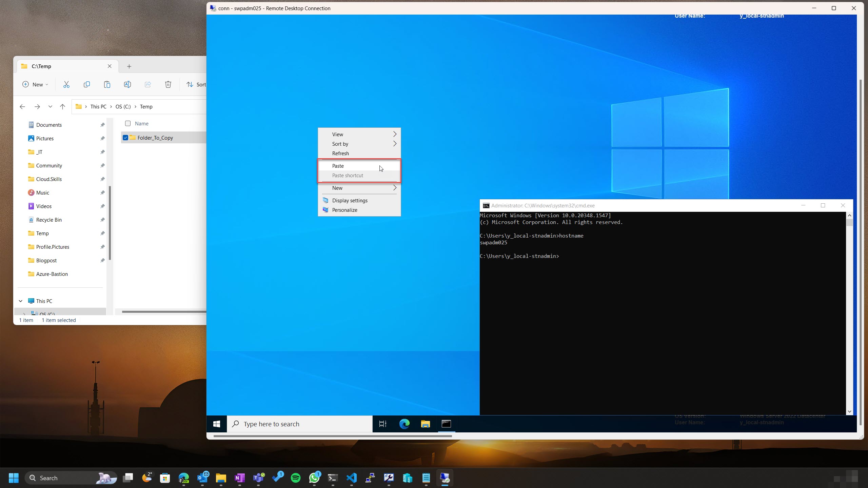Choose Paste from the context menu
The height and width of the screenshot is (488, 868).
tap(338, 166)
